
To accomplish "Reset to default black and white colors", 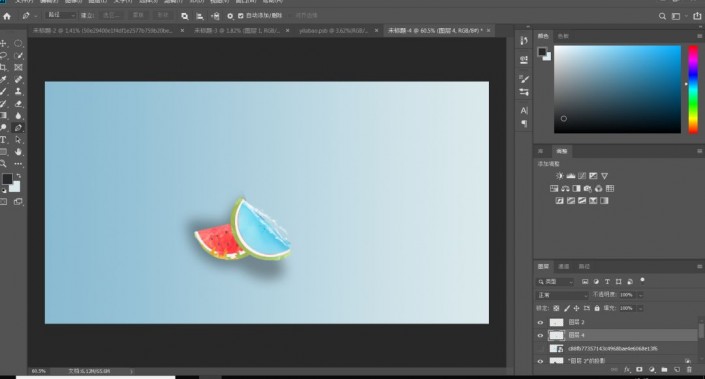I will pos(4,191).
